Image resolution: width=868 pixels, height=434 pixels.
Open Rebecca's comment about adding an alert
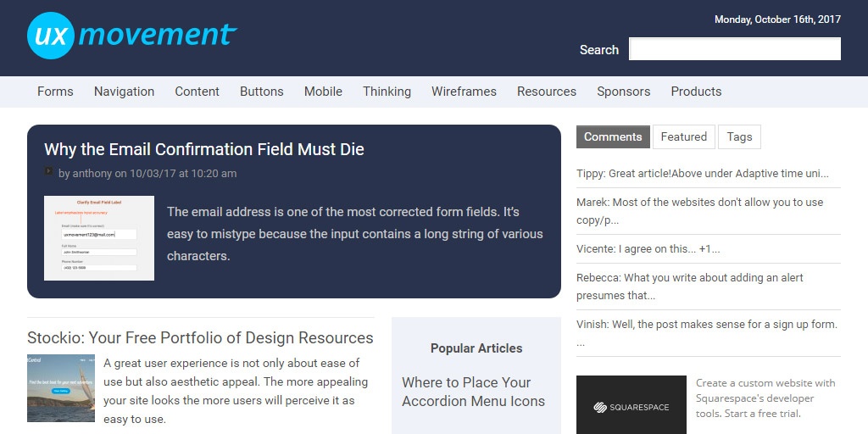[689, 287]
